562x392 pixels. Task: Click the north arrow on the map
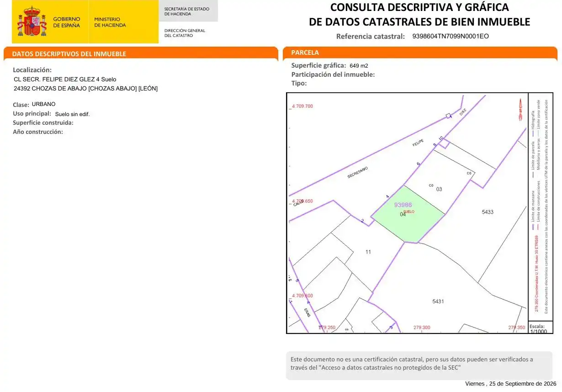(520, 110)
